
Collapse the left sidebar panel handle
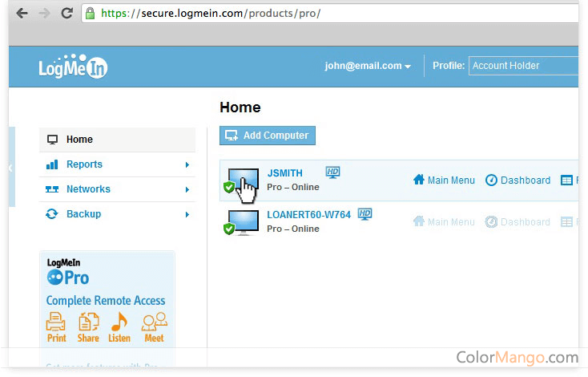click(x=12, y=167)
